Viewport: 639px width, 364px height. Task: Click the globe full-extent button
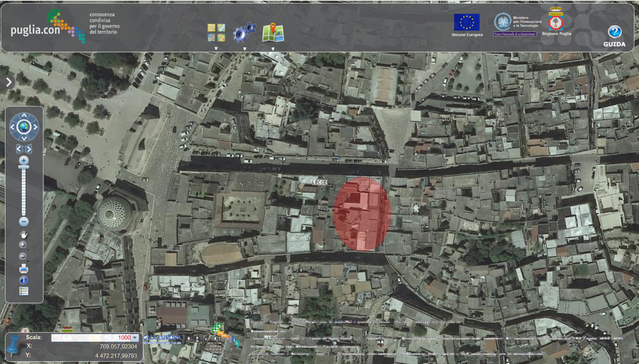[24, 127]
